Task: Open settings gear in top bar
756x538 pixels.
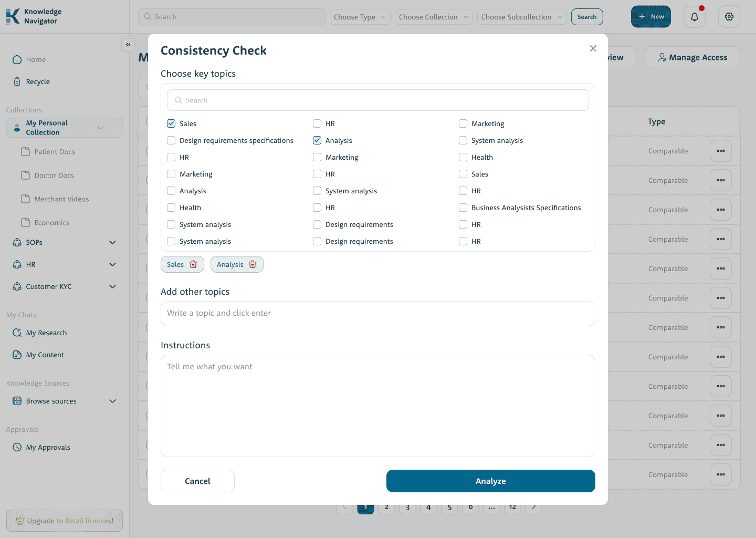Action: click(x=729, y=17)
